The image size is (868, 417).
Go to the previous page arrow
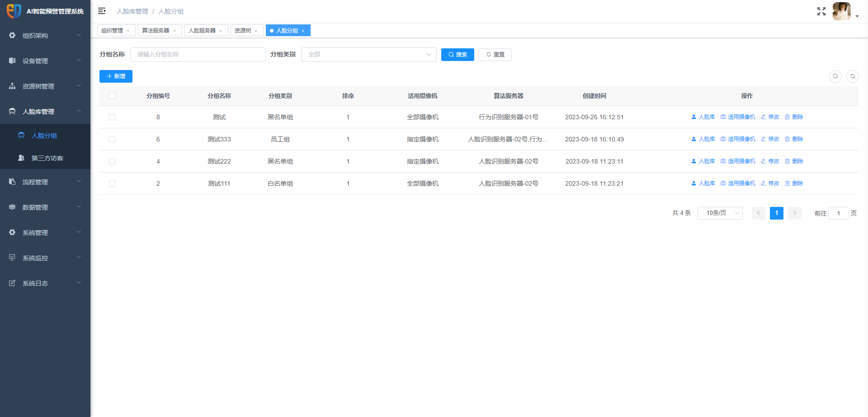point(759,213)
